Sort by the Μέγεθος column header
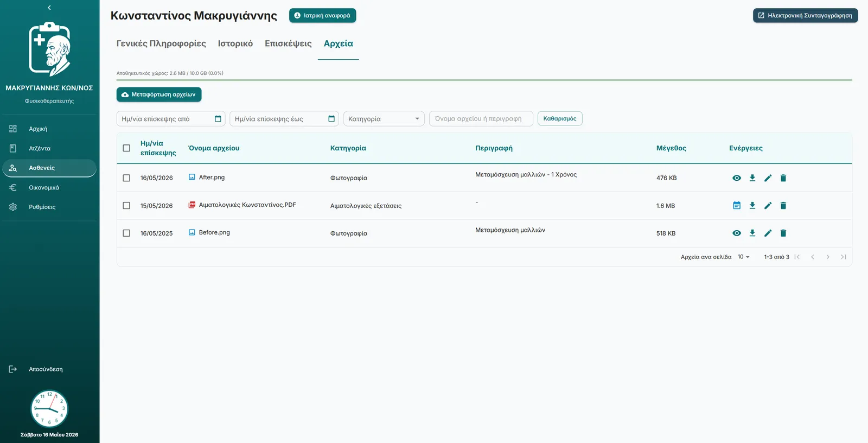The height and width of the screenshot is (443, 868). coord(671,148)
